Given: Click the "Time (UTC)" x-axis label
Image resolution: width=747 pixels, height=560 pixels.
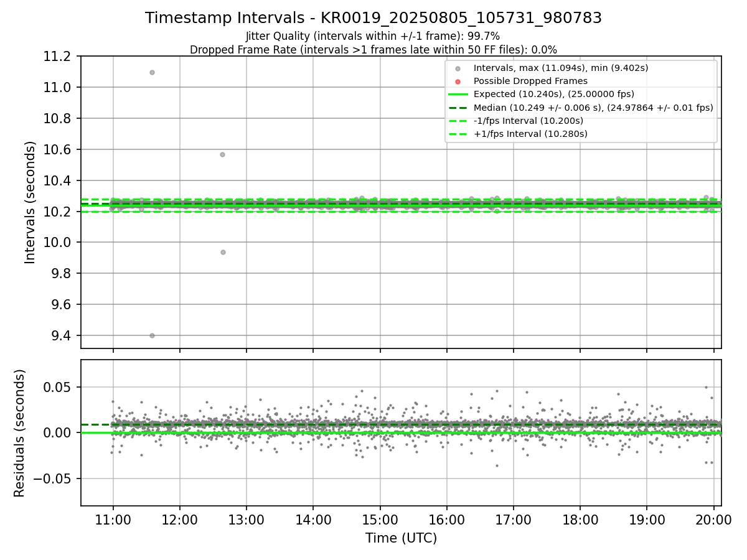Looking at the screenshot, I should pos(401,538).
